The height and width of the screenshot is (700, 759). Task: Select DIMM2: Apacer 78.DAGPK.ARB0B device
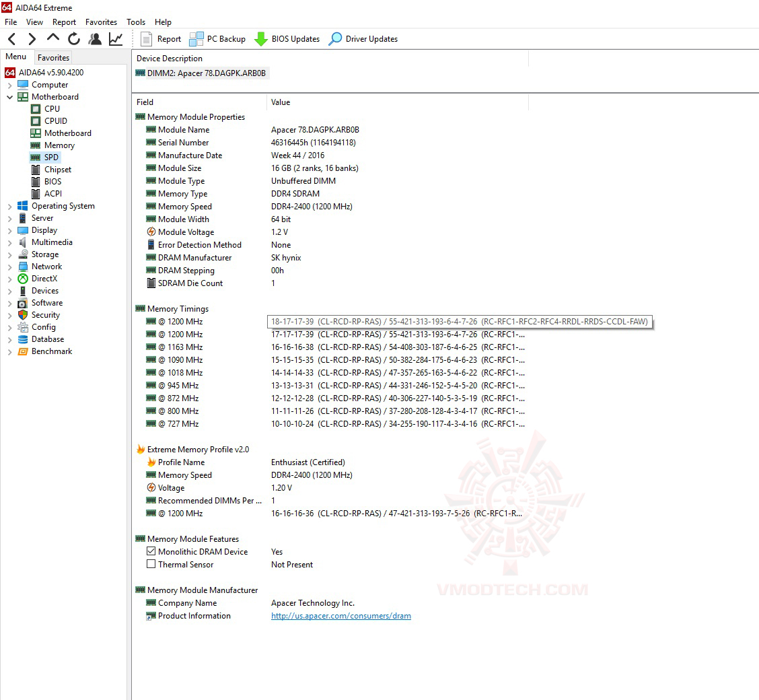point(201,73)
